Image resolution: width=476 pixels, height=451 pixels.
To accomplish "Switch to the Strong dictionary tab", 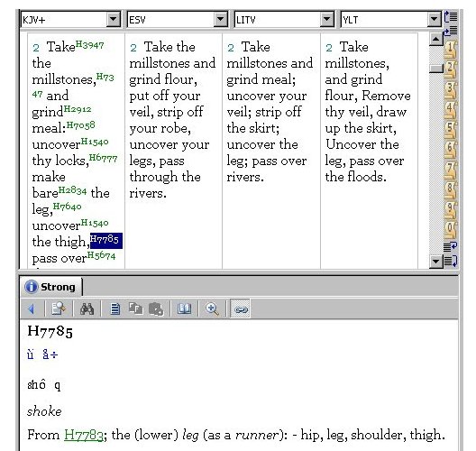I will pyautogui.click(x=51, y=287).
